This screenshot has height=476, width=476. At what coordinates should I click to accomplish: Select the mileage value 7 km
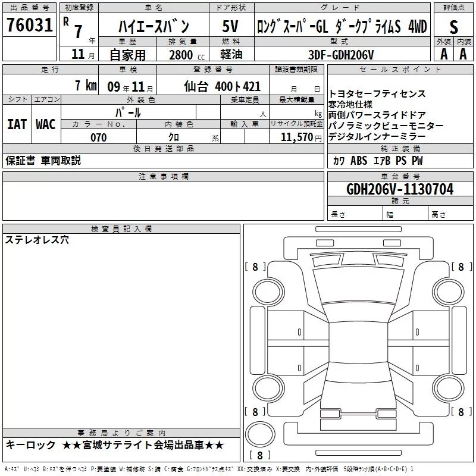(x=86, y=86)
